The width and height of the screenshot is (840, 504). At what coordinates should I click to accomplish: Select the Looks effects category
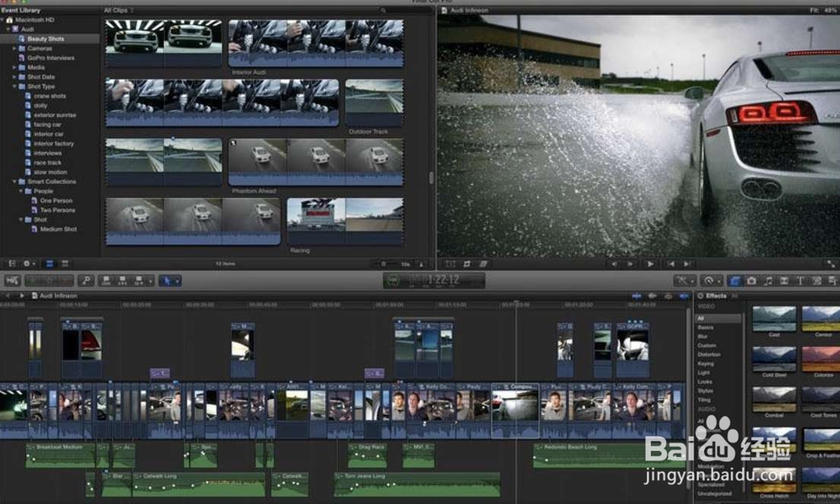pos(705,382)
